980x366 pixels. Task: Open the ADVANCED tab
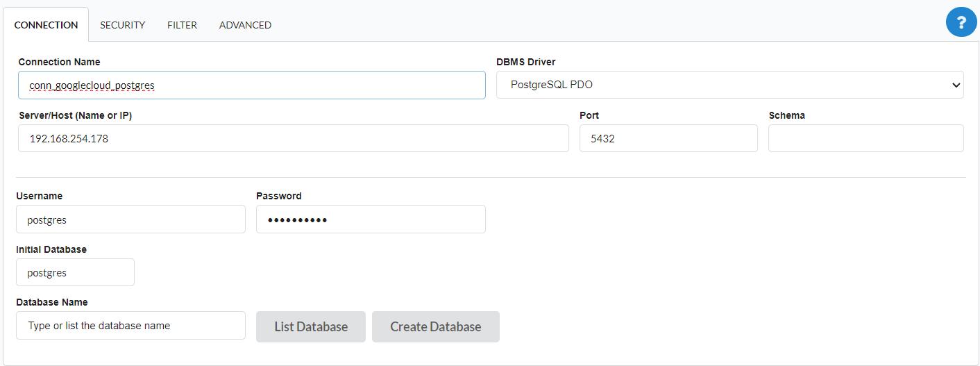[245, 25]
